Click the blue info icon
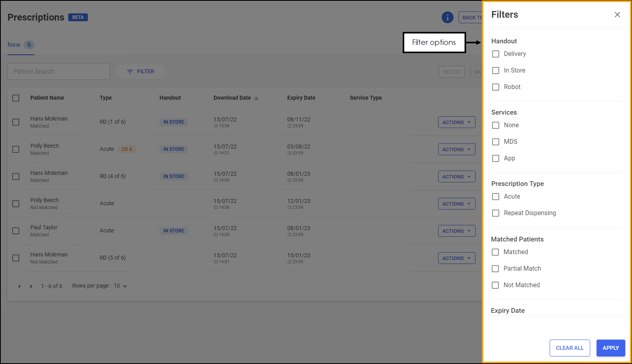Image resolution: width=632 pixels, height=364 pixels. tap(447, 17)
